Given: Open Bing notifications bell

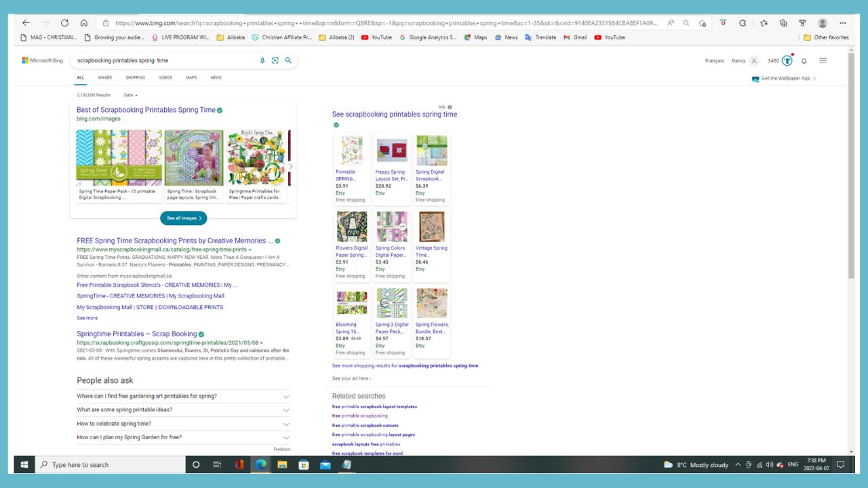Looking at the screenshot, I should coord(804,61).
